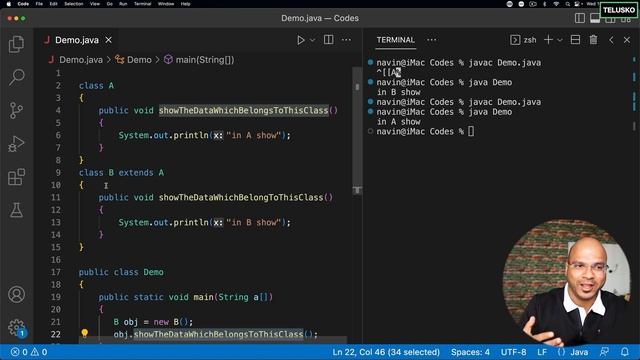Close the Demo.java tab
Image resolution: width=640 pixels, height=360 pixels.
click(x=109, y=40)
